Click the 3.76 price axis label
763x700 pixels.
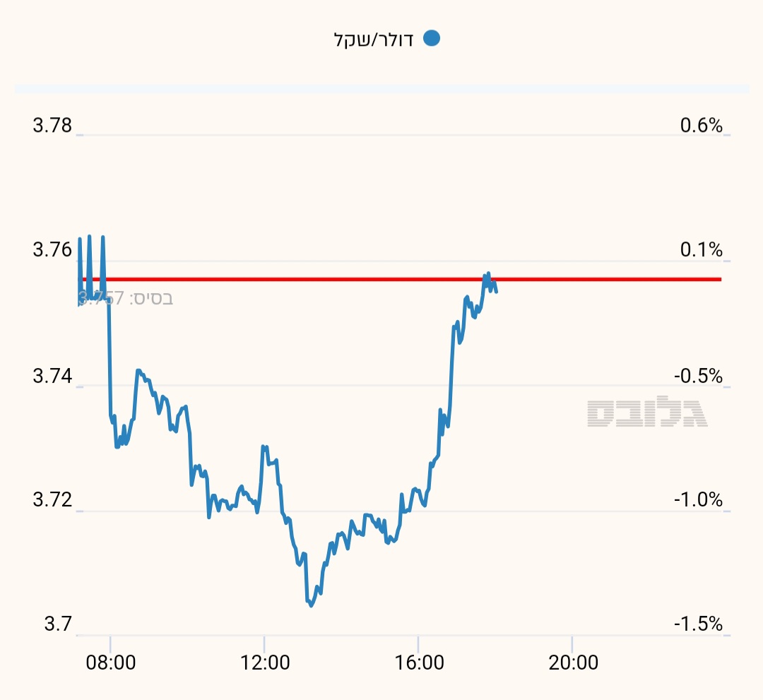(x=52, y=250)
